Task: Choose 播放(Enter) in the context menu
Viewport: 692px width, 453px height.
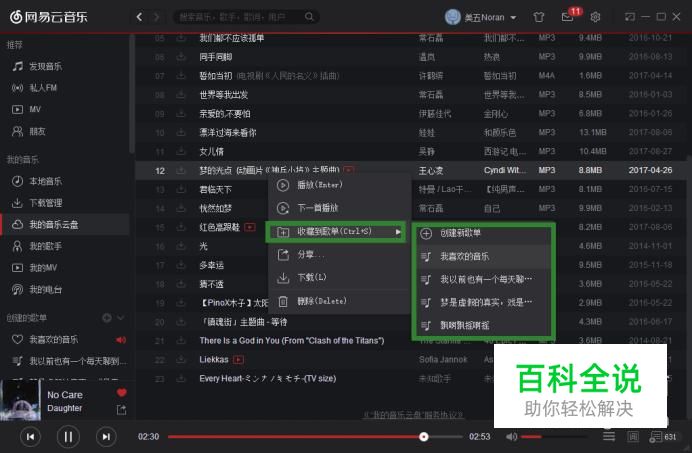Action: tap(339, 185)
